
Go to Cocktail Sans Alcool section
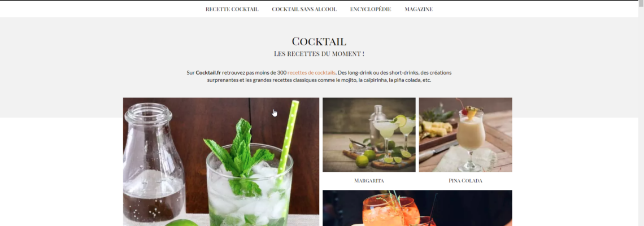304,9
